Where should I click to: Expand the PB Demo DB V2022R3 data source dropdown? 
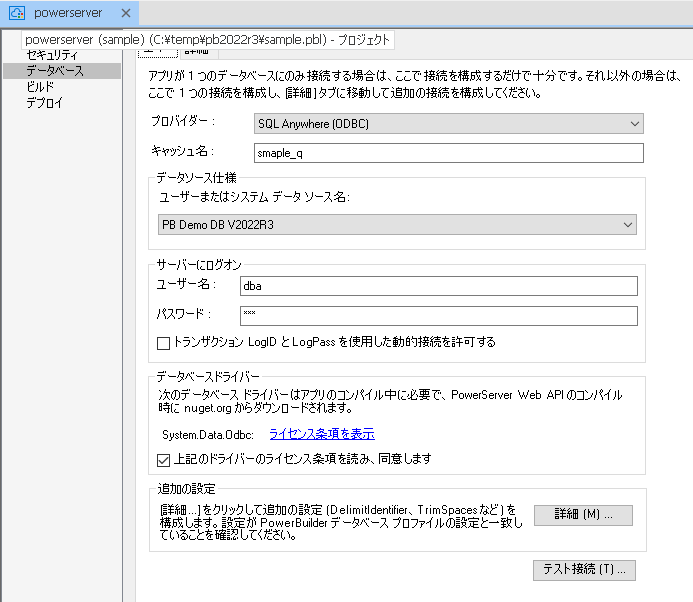(x=397, y=225)
